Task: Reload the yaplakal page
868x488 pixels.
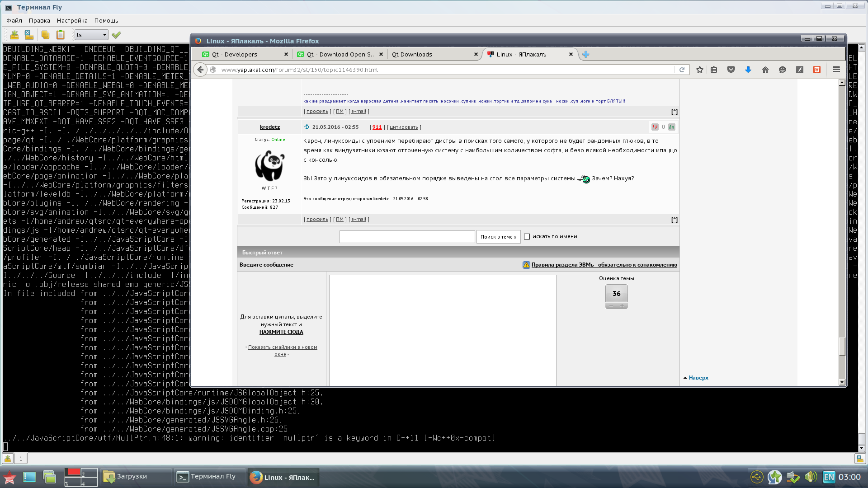Action: (x=682, y=70)
